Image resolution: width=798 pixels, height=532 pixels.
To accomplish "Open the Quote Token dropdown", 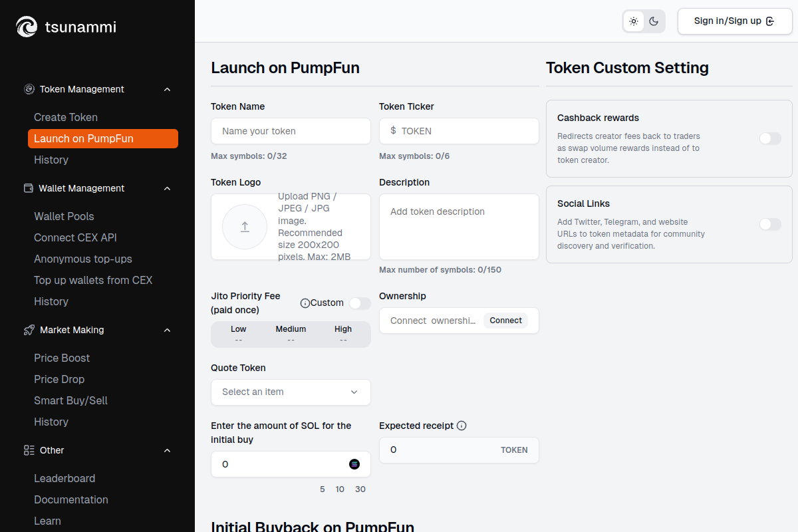I will pyautogui.click(x=291, y=392).
